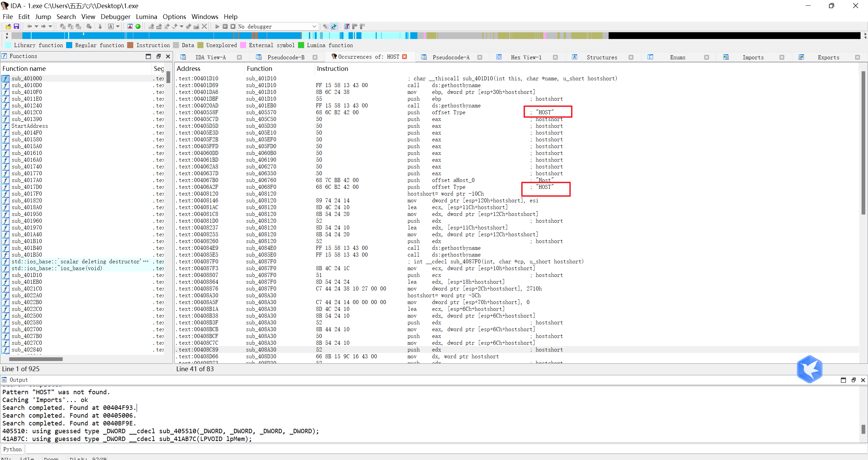Open the No debugger dropdown
868x460 pixels.
pos(314,26)
